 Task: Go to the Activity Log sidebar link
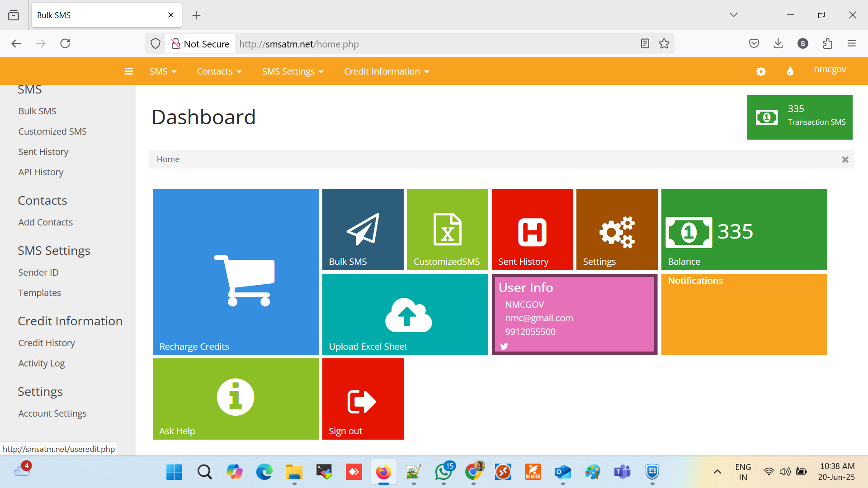(x=42, y=363)
